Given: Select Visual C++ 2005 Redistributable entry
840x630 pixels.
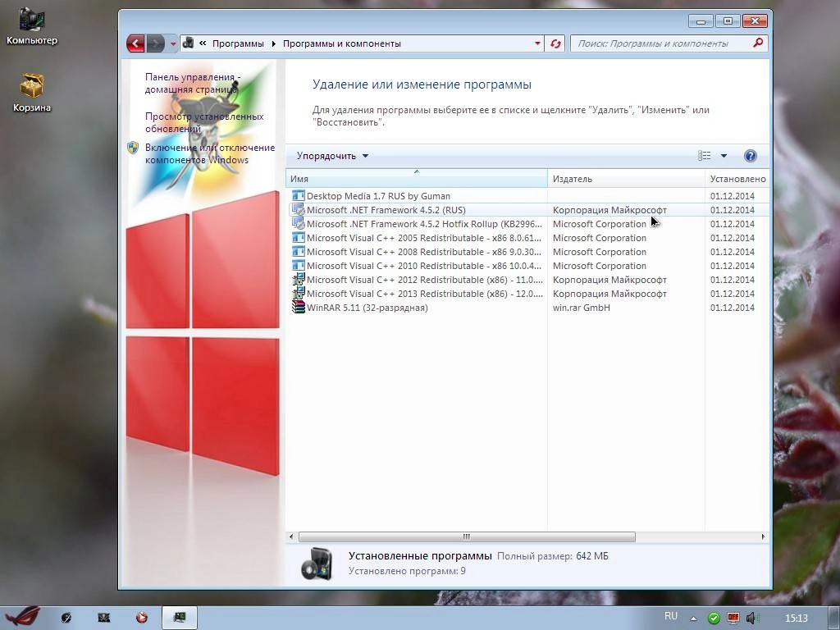Looking at the screenshot, I should point(424,238).
